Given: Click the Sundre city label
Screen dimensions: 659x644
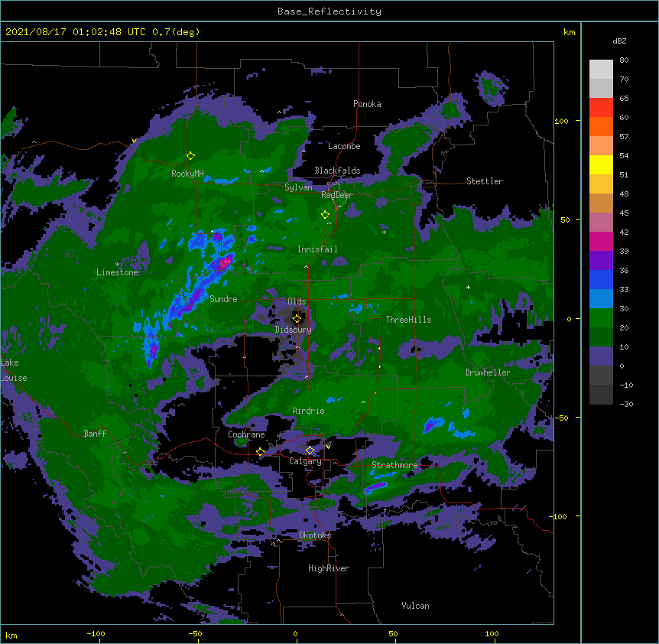Looking at the screenshot, I should coord(223,299).
